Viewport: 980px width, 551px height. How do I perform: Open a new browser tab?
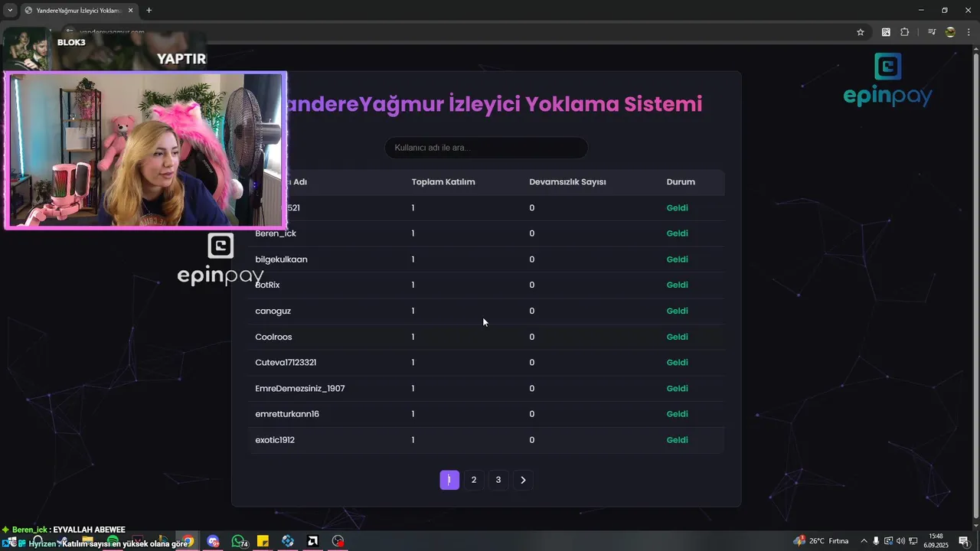(149, 11)
